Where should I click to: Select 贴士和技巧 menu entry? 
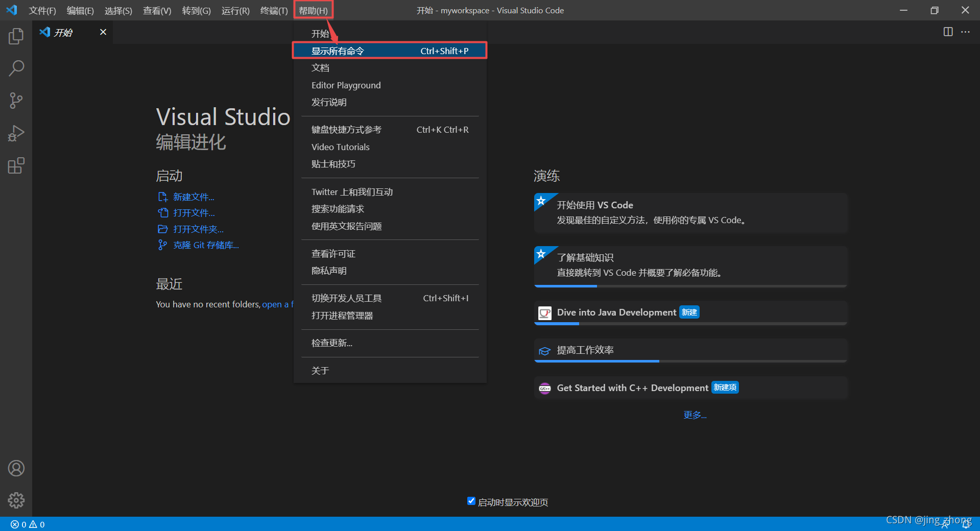(x=390, y=164)
